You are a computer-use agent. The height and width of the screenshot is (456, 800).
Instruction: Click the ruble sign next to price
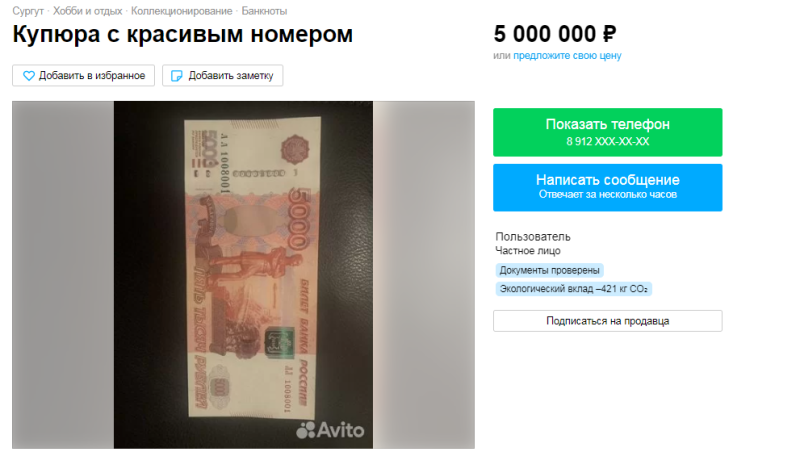coord(609,35)
